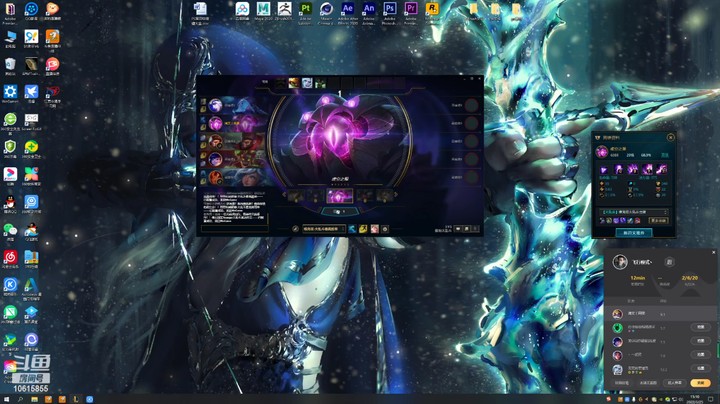The width and height of the screenshot is (720, 404).
Task: Click the fifth ability icon in rune helper
Action: pyautogui.click(x=662, y=169)
